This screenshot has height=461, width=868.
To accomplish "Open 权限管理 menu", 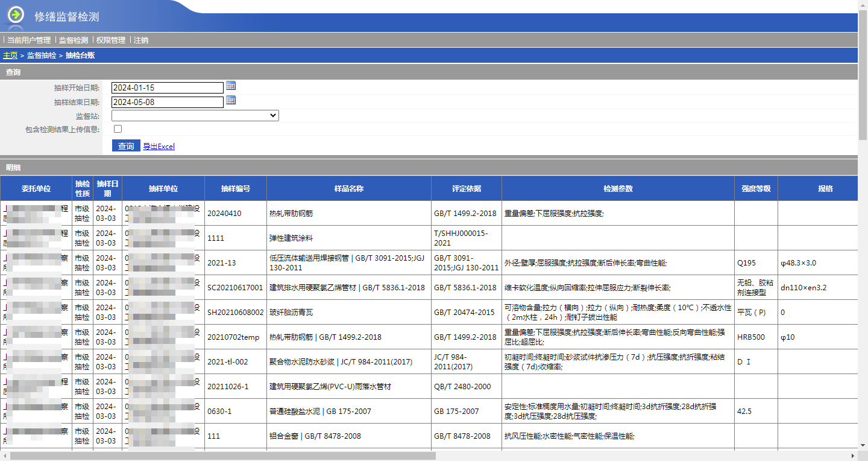I will point(111,40).
